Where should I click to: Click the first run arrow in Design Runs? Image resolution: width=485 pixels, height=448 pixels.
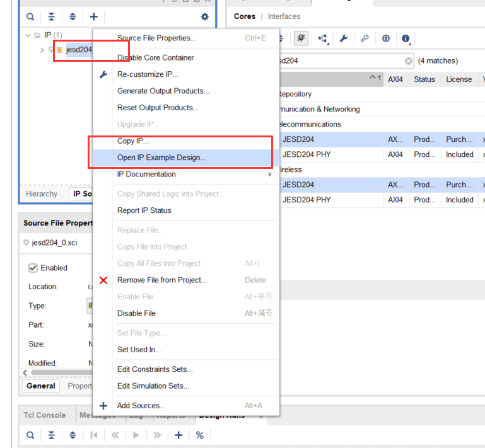click(x=94, y=435)
